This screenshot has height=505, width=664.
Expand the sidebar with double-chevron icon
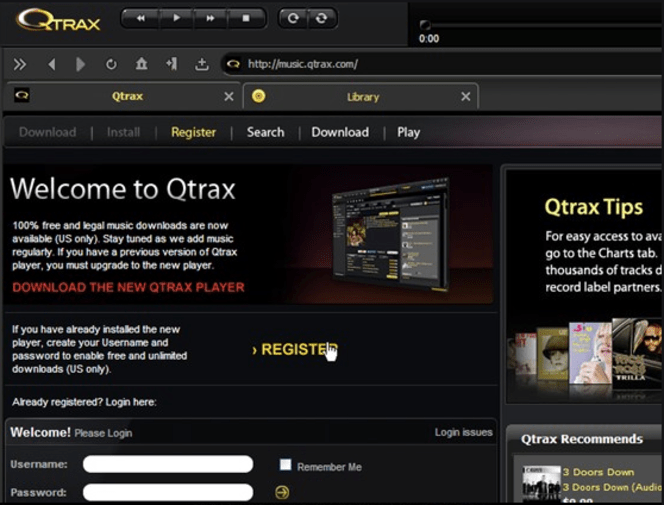(19, 64)
